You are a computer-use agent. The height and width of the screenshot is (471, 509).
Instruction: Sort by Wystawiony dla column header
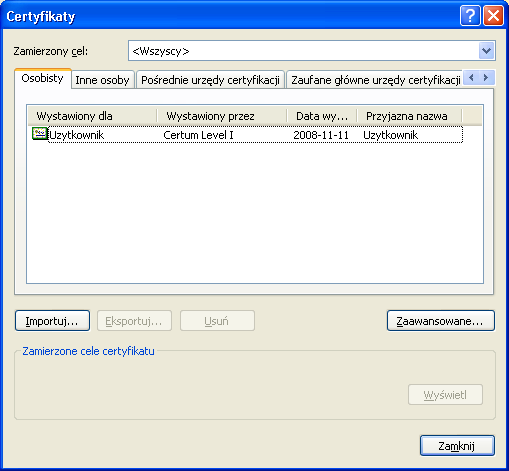tap(92, 116)
